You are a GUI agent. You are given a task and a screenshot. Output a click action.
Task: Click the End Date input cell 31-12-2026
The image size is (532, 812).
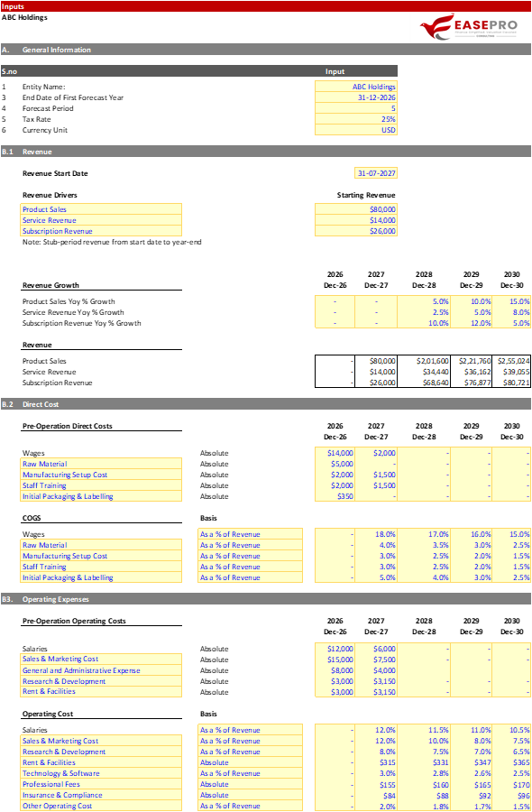(356, 97)
